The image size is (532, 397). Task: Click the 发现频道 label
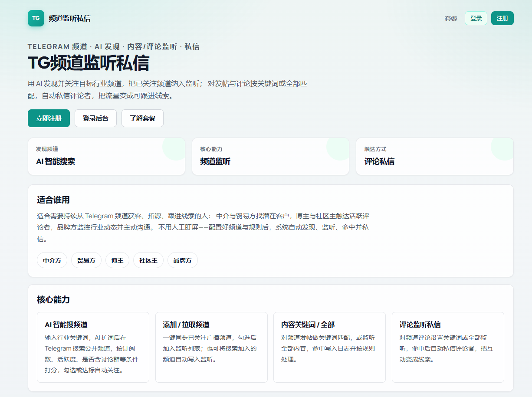[x=47, y=149]
